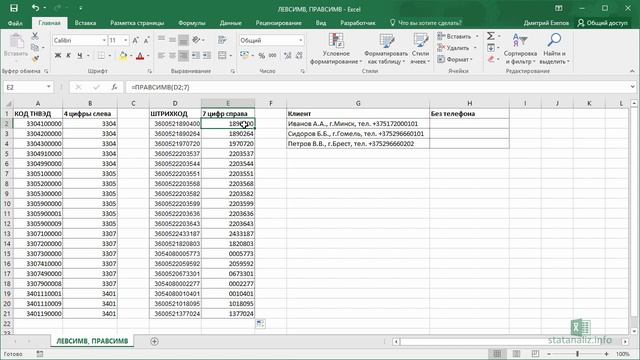
Task: Switch to the Формулы tab
Action: [192, 23]
